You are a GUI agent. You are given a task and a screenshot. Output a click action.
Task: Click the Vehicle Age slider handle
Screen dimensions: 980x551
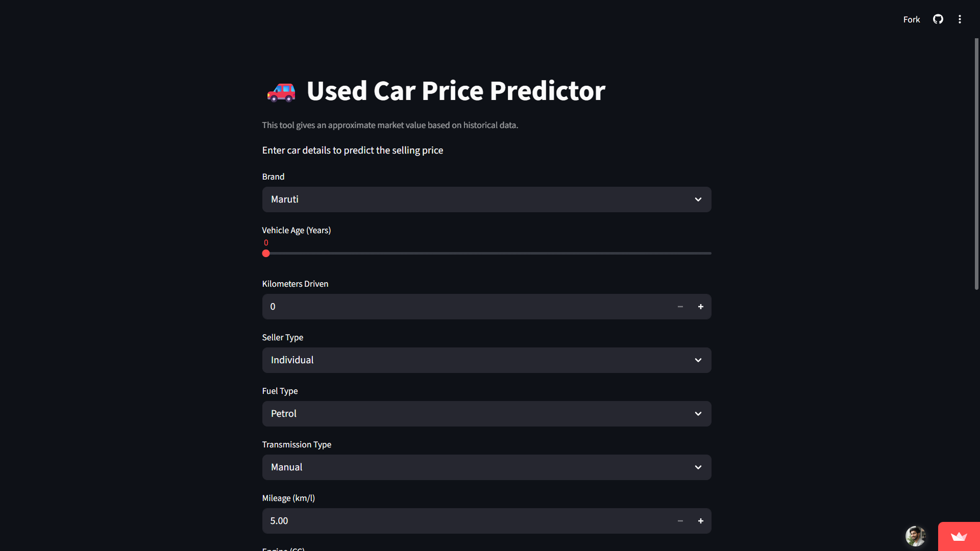click(x=266, y=253)
